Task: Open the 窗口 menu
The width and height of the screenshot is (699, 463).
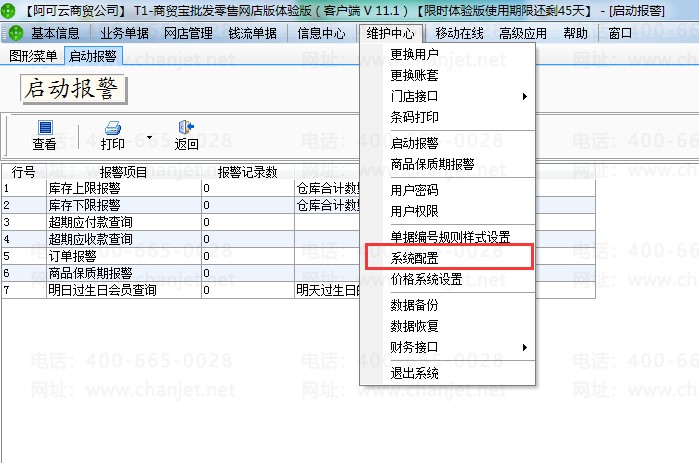Action: 620,33
